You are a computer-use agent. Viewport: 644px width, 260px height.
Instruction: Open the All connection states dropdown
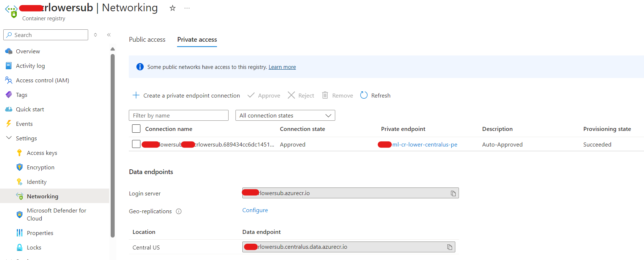click(285, 115)
